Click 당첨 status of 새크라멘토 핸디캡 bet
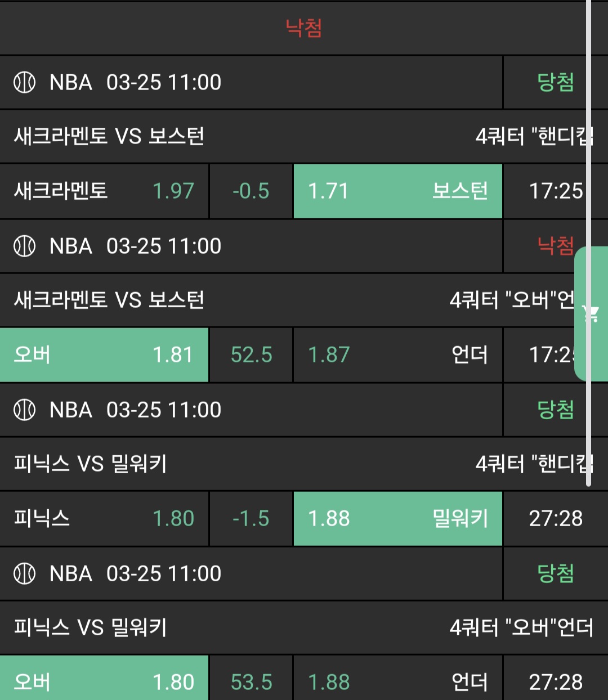The height and width of the screenshot is (700, 608). coord(555,82)
